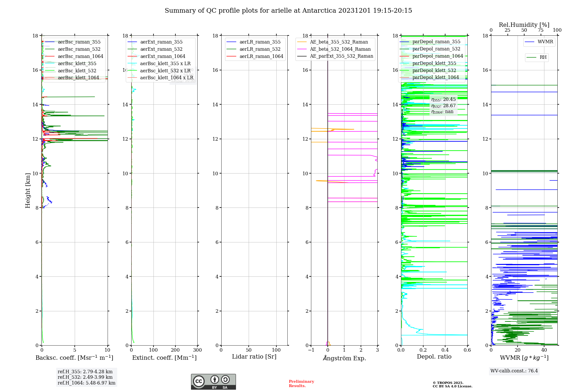Screen dimensions: 577x392
Task: Click the Lidar ratio [Sr] axis label
Action: pos(254,357)
